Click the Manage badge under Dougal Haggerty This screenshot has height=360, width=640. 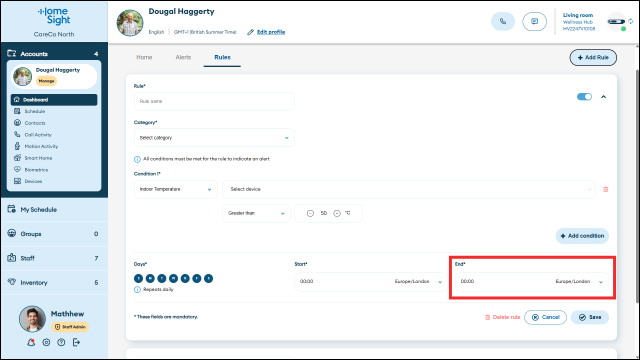47,81
